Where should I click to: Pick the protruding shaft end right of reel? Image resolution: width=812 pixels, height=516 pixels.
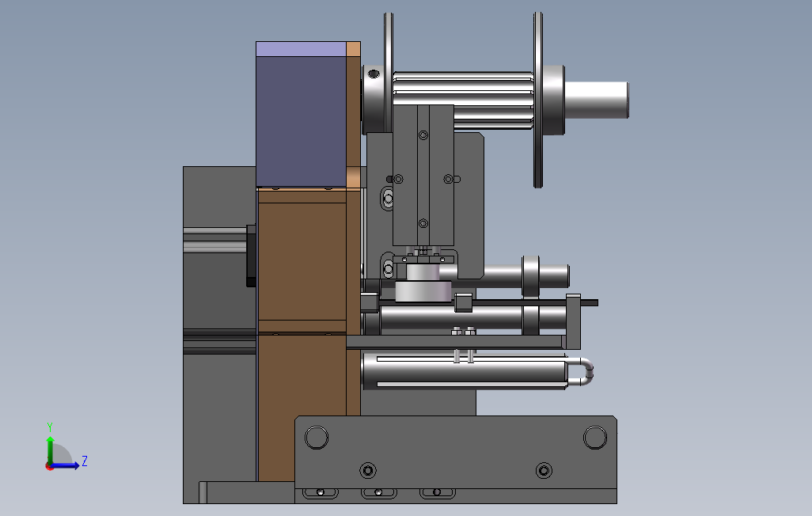pos(597,100)
